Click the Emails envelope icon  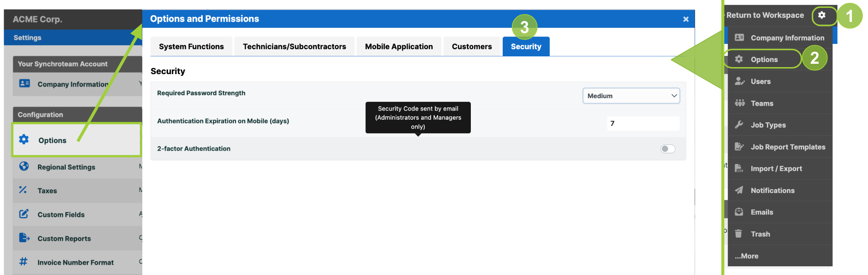tap(739, 212)
